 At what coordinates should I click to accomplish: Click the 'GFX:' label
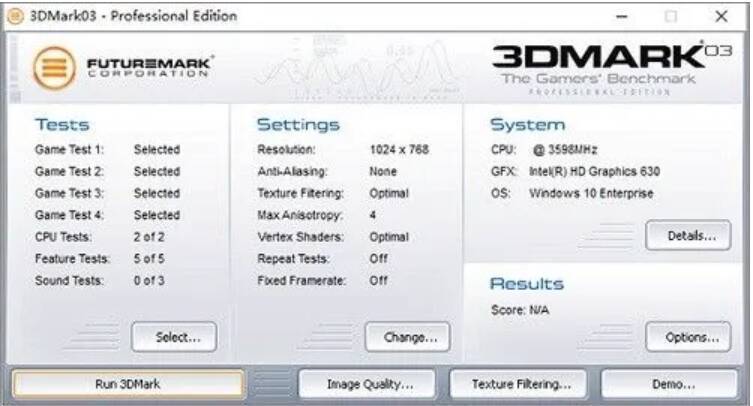[504, 171]
